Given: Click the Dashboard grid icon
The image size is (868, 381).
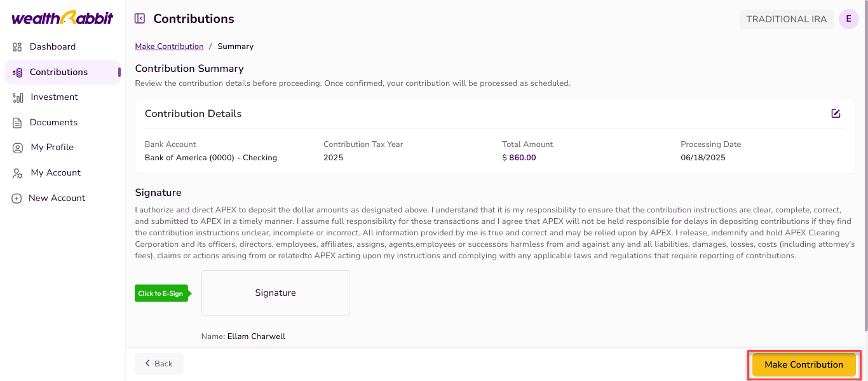Looking at the screenshot, I should (17, 47).
